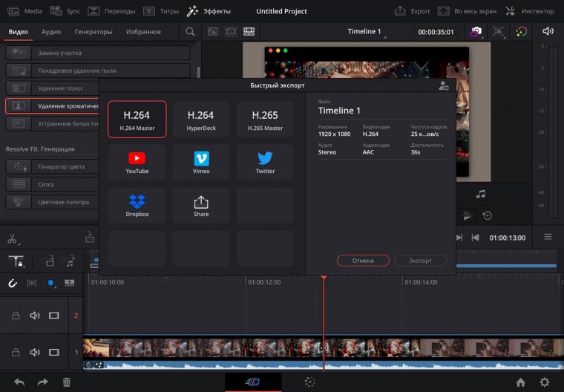The height and width of the screenshot is (392, 564).
Task: Toggle lock on track 1
Action: point(16,353)
